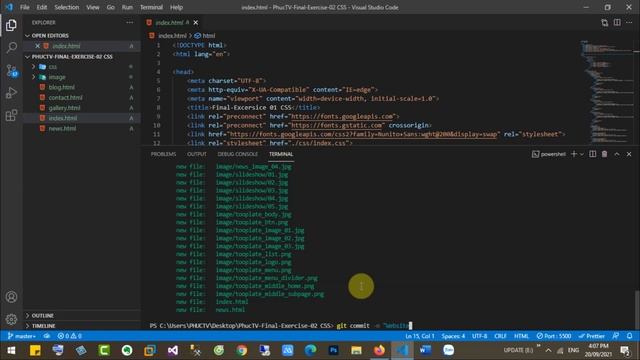Open the Extensions view
The height and width of the screenshot is (360, 640).
point(11,115)
